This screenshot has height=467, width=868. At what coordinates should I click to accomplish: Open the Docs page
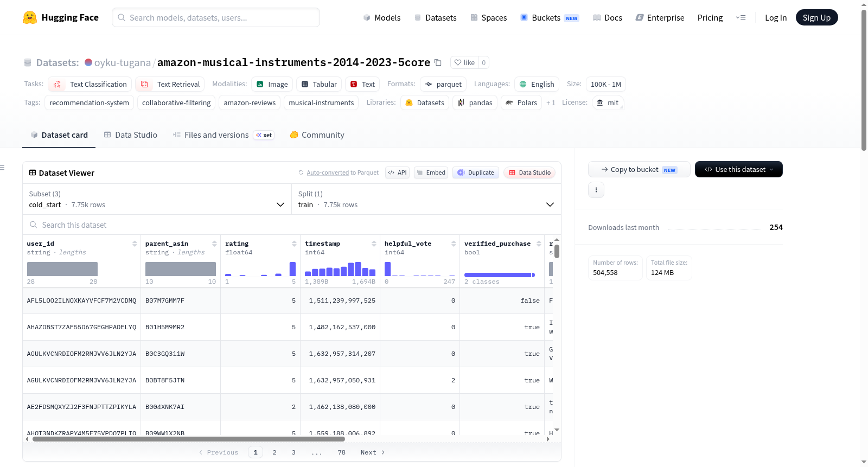point(607,17)
